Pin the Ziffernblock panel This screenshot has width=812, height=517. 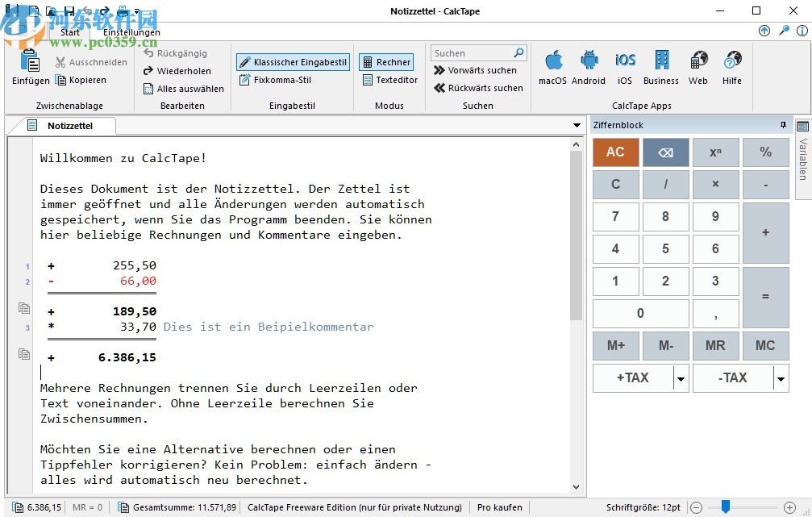coord(783,125)
